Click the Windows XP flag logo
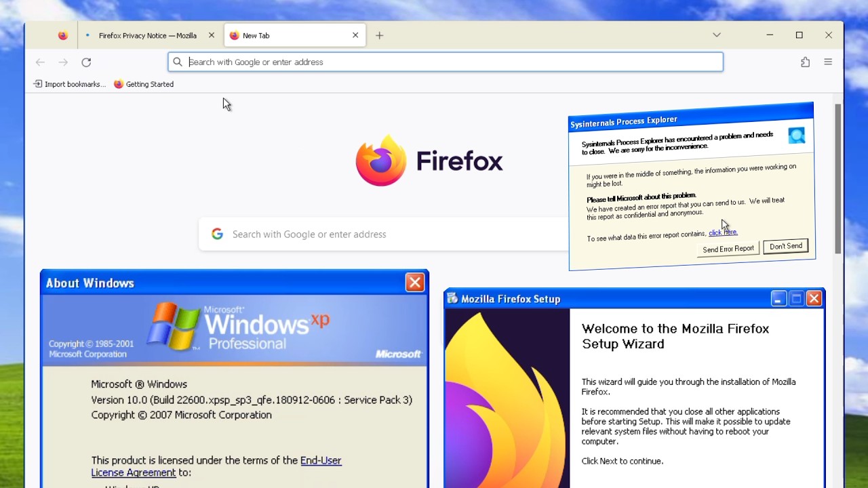The image size is (868, 488). click(x=174, y=326)
